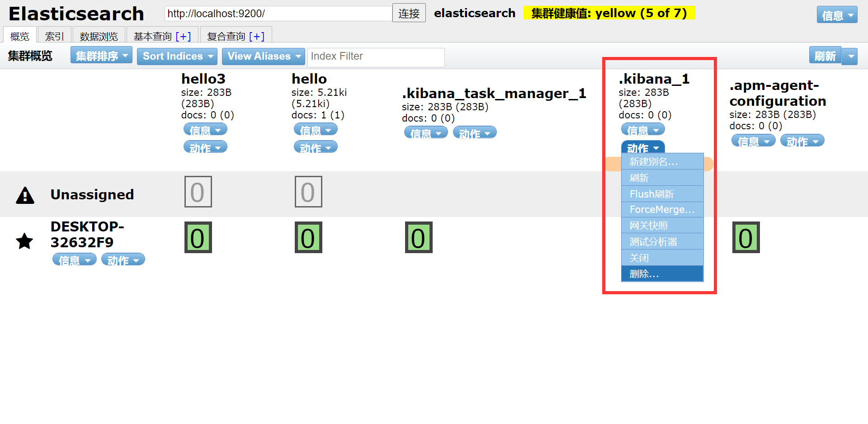Collapse the 动作 dropdown for .kibana_1
Screen dimensions: 868x424
click(643, 147)
